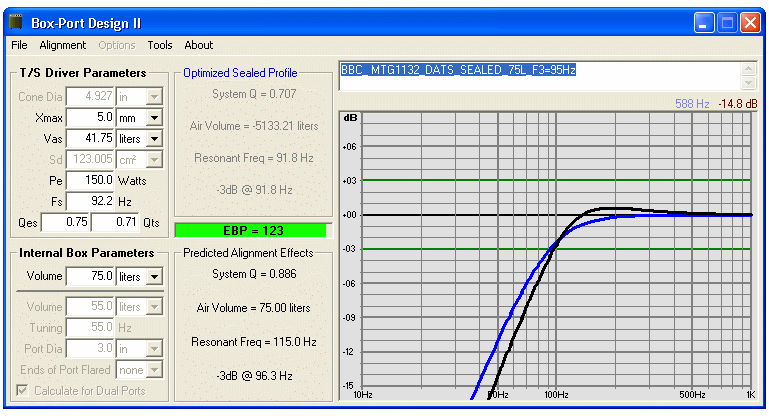Open the Ends of Port Flared dropdown
Screen dimensions: 769x416
click(x=154, y=370)
